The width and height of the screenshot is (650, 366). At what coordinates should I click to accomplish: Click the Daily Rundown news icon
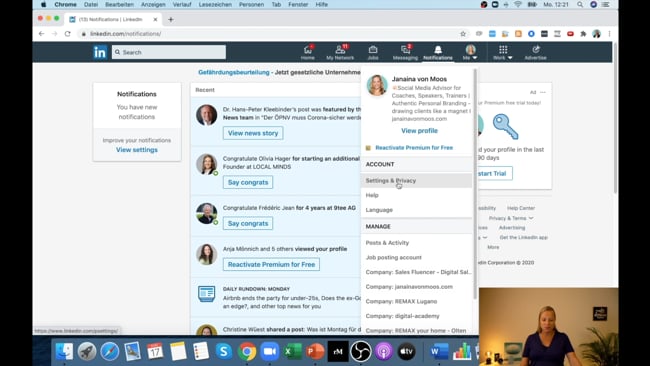[x=206, y=294]
